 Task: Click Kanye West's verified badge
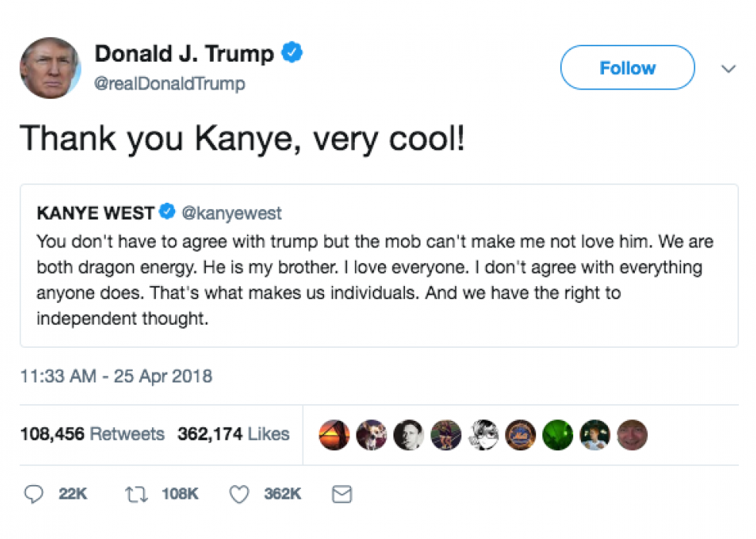tap(167, 211)
